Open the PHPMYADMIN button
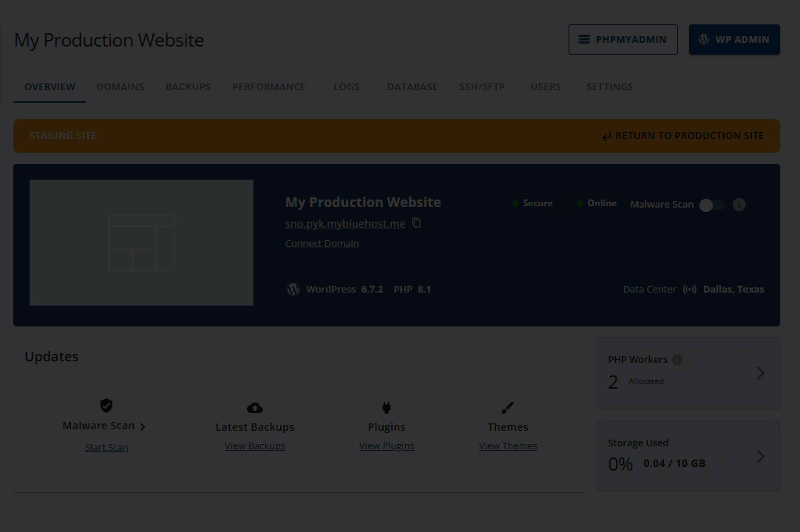 [623, 39]
